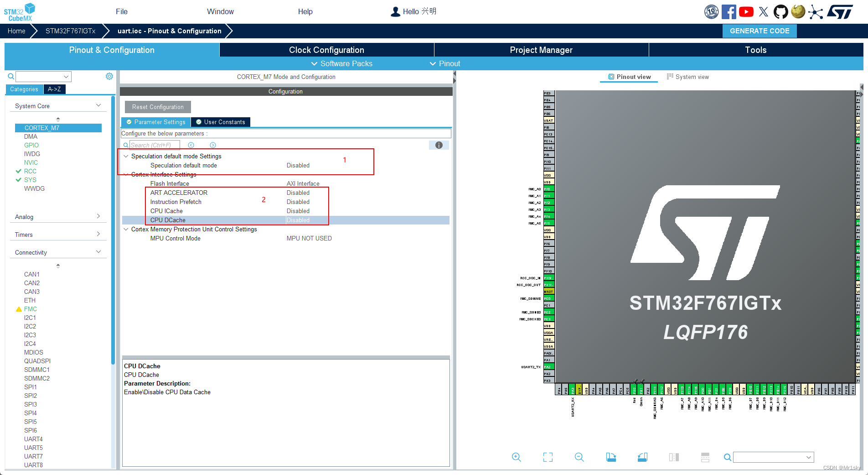Click the GENERATE CODE button
Screen dimensions: 868x475
pos(759,31)
